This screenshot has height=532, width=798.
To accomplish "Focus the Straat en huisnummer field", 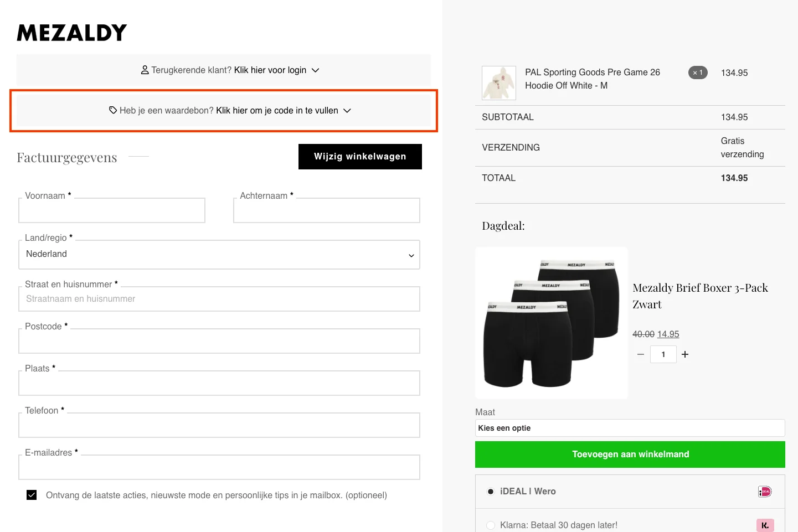I will (x=219, y=299).
